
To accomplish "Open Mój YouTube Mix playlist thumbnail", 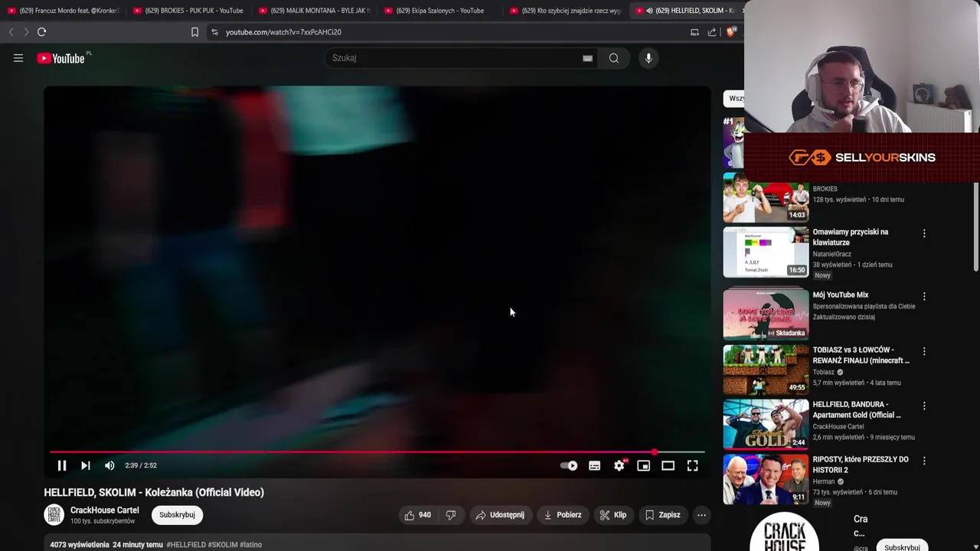I will [766, 314].
